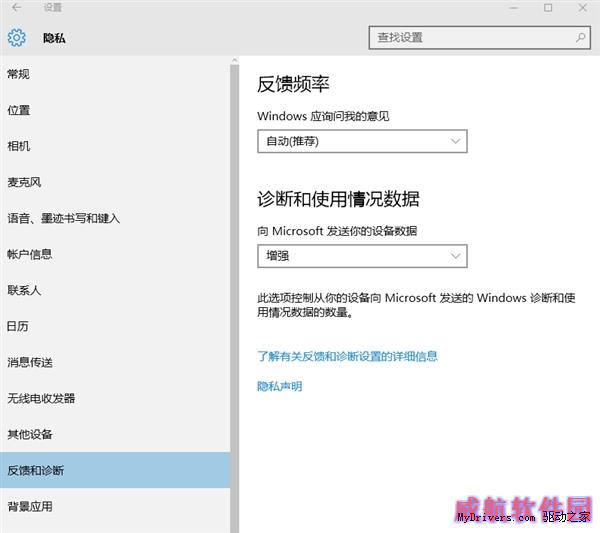Click the label Windows 应询问我的意见
The image size is (600, 533).
click(323, 116)
